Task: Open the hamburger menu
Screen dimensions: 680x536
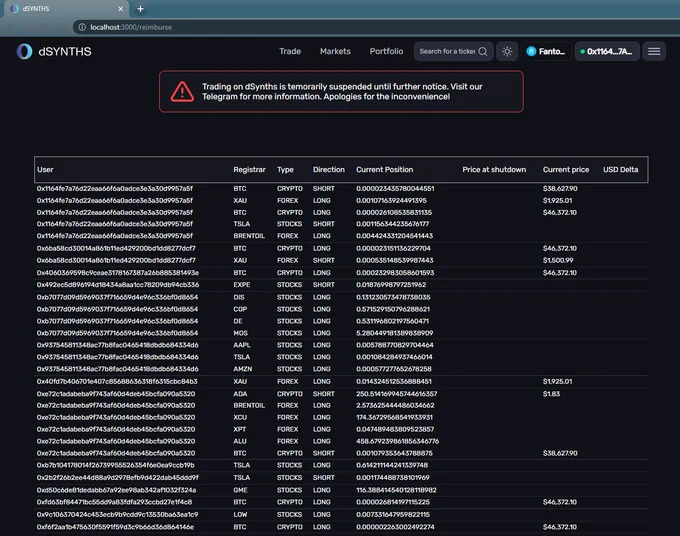Action: tap(654, 51)
